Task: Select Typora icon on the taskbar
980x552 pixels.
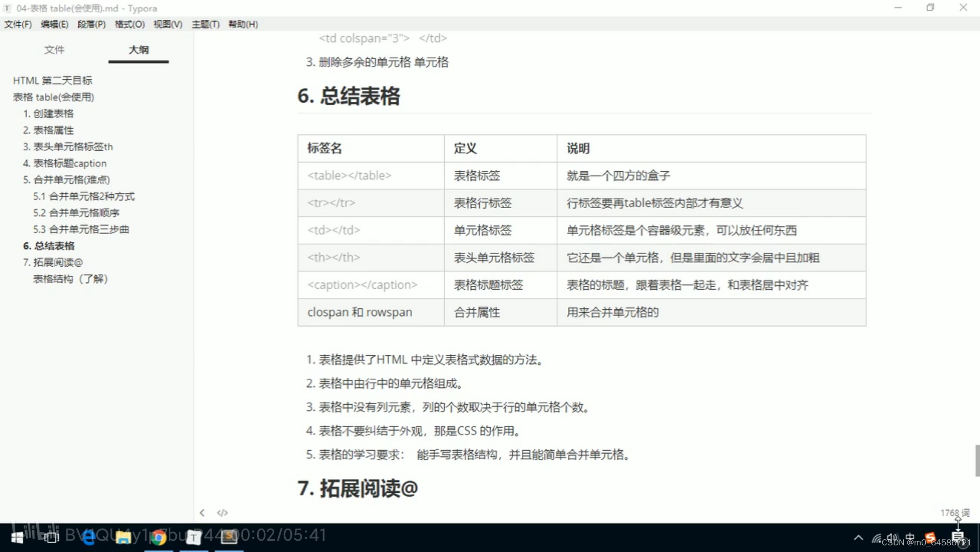Action: 194,537
